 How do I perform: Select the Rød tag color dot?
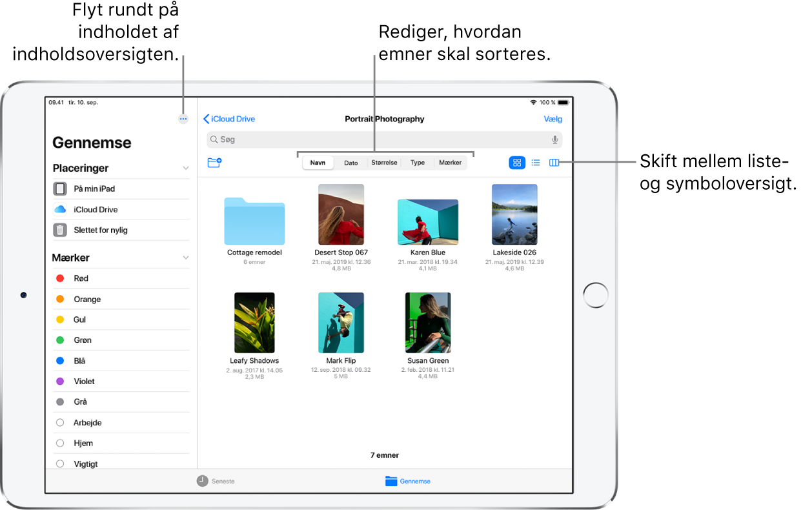pyautogui.click(x=60, y=278)
